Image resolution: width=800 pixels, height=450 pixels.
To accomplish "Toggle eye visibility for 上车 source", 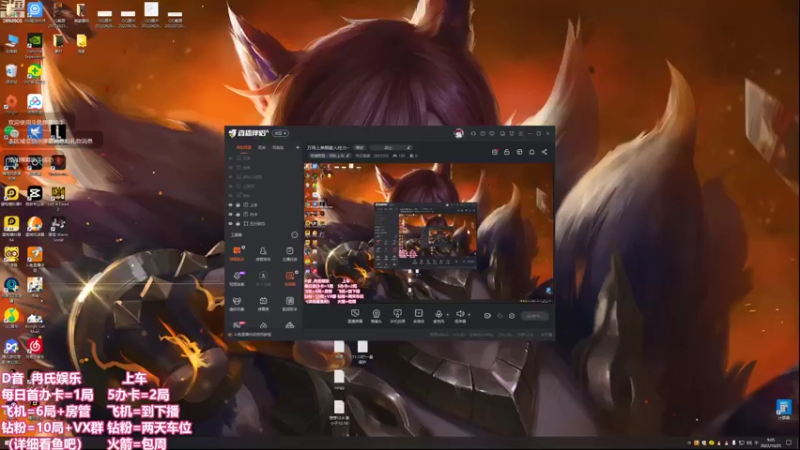I will coord(230,205).
